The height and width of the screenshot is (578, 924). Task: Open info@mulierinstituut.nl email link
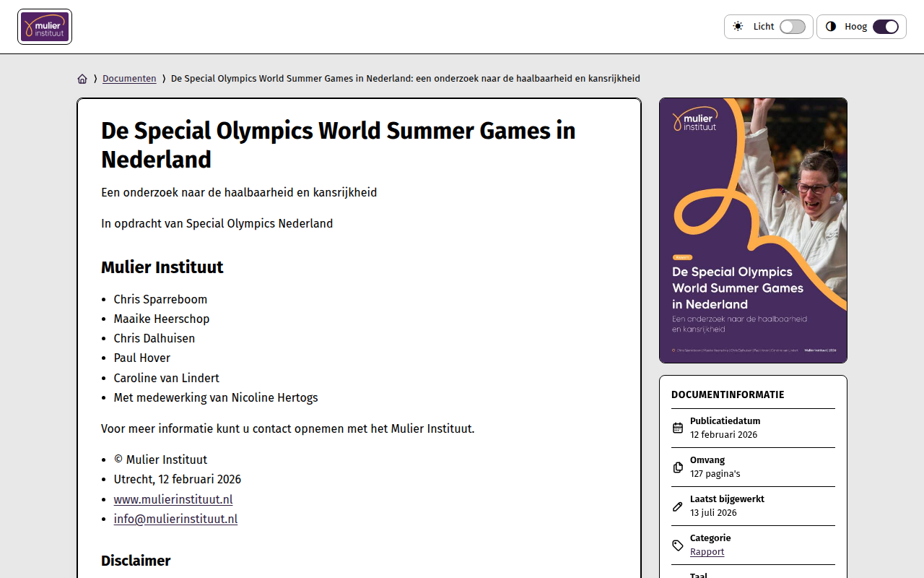(x=175, y=519)
